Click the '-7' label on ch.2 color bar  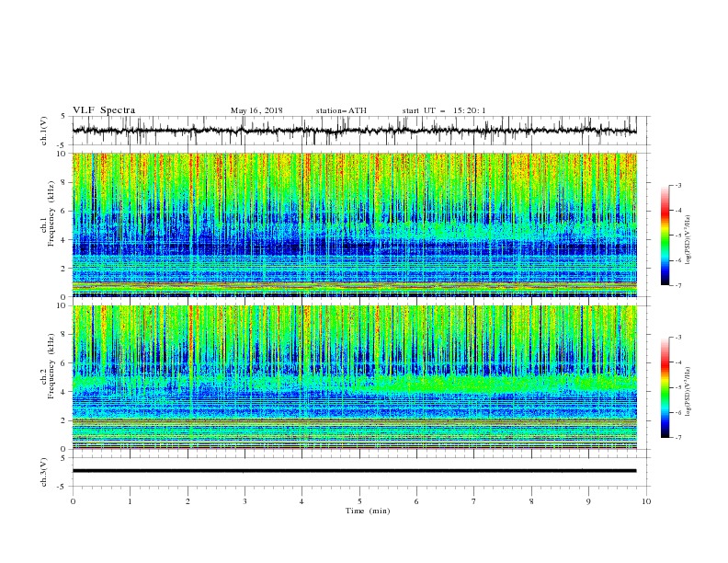678,438
